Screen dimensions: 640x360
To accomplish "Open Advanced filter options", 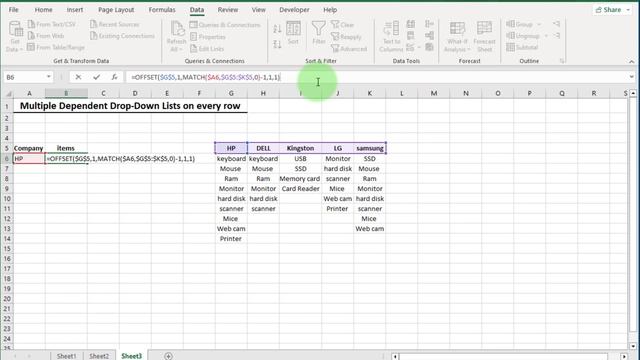I will 349,49.
